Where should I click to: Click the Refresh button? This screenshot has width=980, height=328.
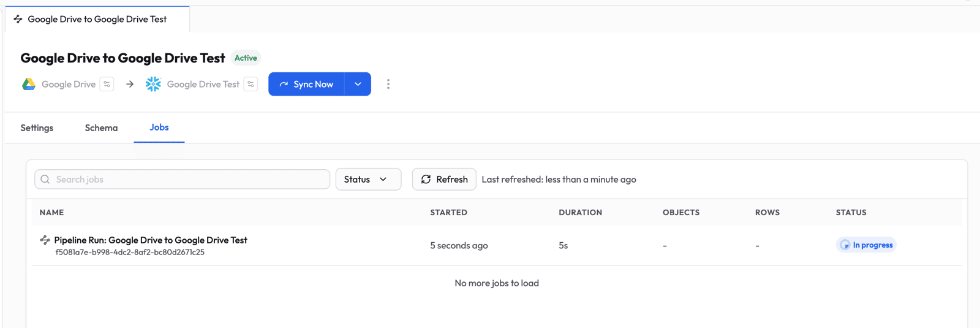click(x=444, y=180)
